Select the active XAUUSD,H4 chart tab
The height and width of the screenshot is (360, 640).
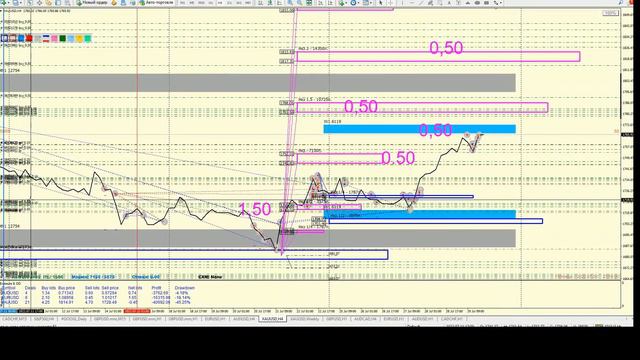(x=272, y=318)
